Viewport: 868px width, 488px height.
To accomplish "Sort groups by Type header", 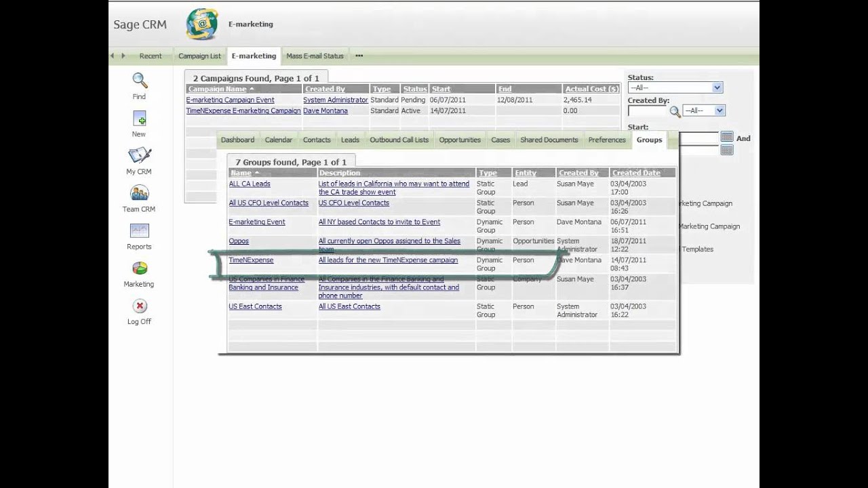I will click(x=488, y=173).
